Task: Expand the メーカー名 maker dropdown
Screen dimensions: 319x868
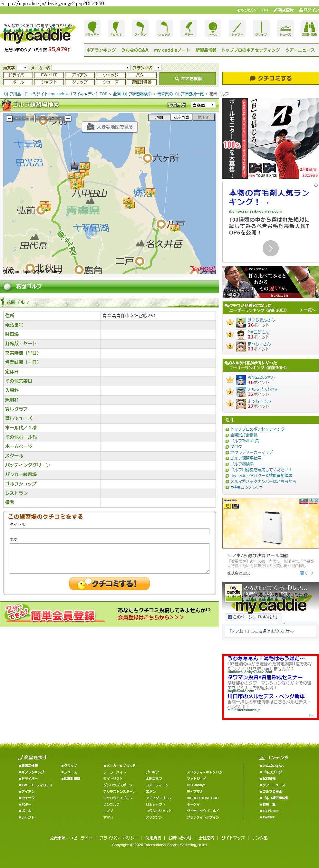Action: 91,68
